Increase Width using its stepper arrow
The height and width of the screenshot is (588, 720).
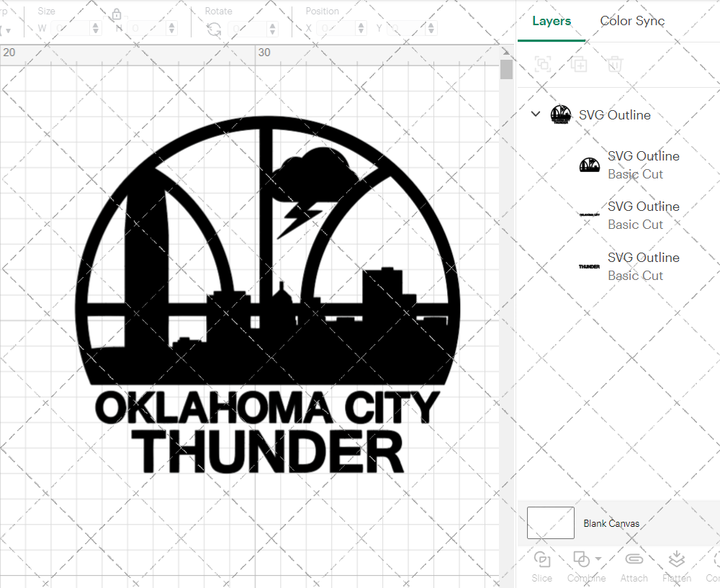[95, 24]
